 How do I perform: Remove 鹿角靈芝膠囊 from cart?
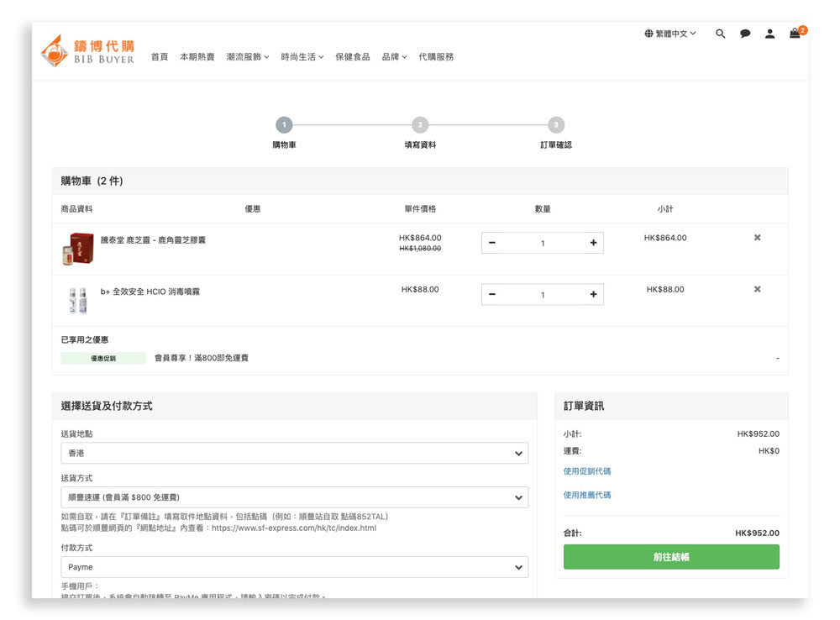pyautogui.click(x=758, y=238)
